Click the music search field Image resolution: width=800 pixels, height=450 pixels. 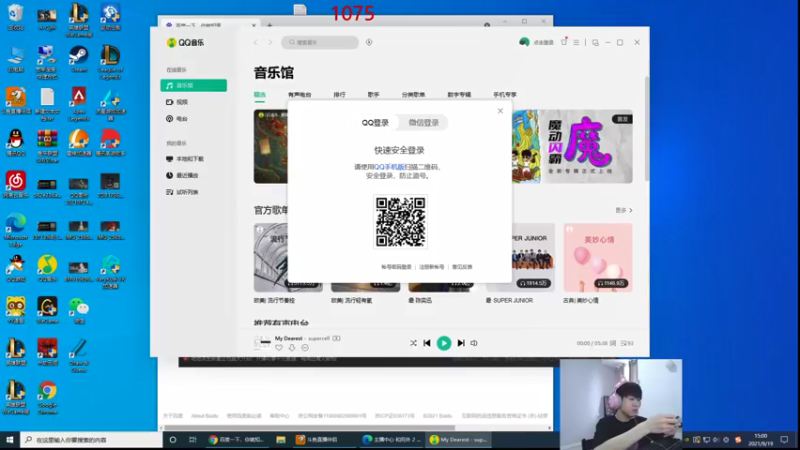320,42
